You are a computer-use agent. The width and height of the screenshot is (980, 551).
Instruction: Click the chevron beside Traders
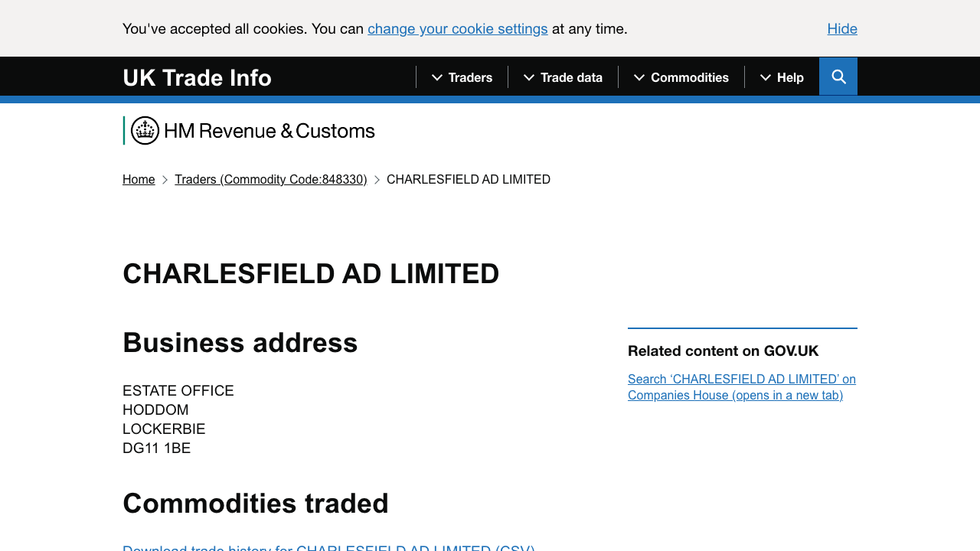point(436,77)
